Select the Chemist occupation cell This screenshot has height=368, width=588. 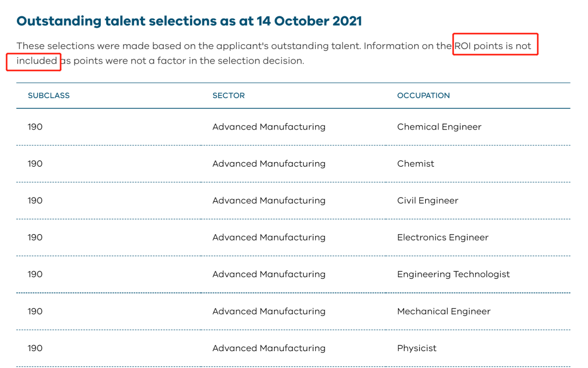coord(415,163)
